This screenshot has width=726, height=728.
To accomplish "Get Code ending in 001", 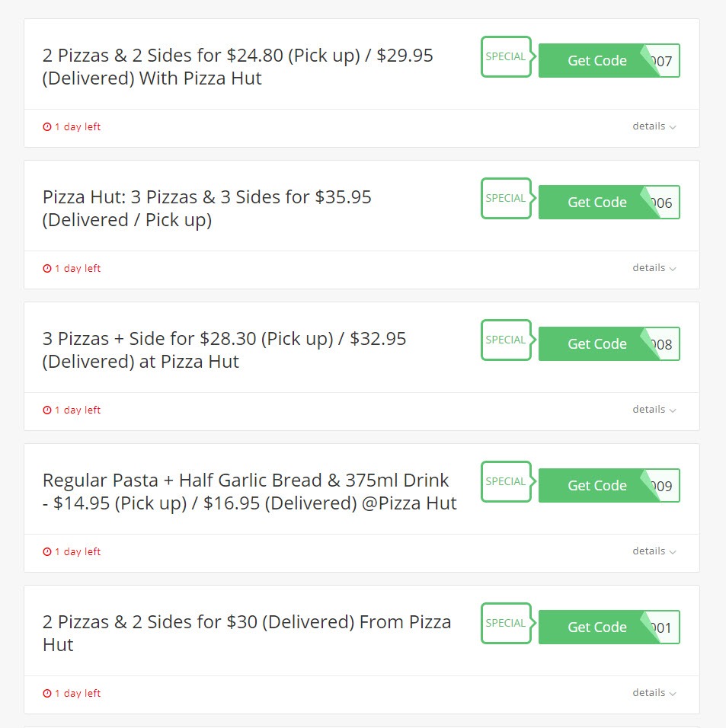I will [x=609, y=627].
